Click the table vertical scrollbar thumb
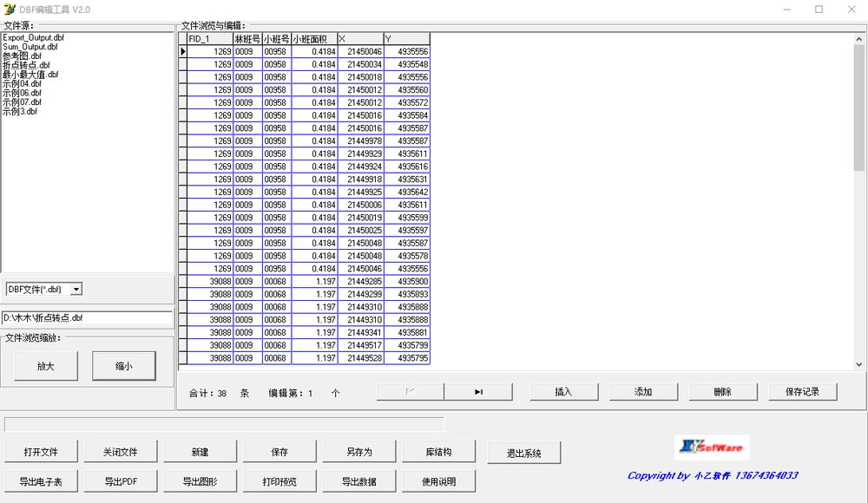The image size is (868, 503). pyautogui.click(x=858, y=108)
